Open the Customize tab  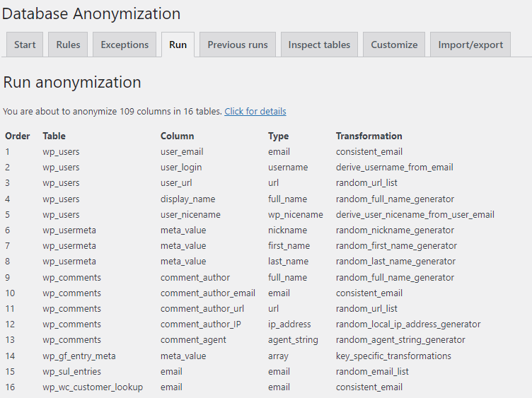(394, 45)
